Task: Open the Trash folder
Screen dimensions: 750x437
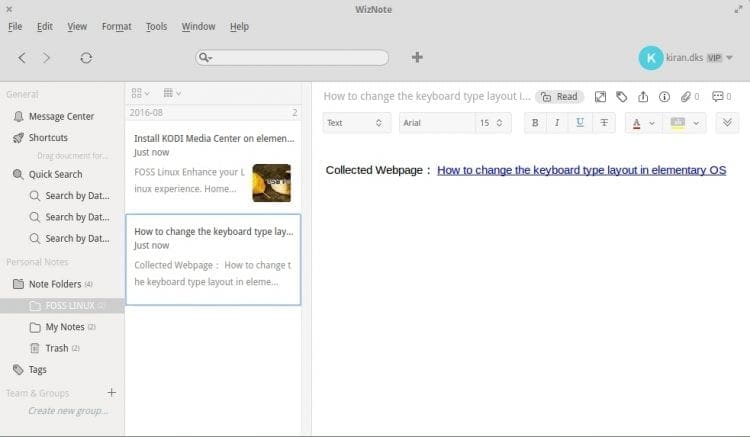Action: coord(56,348)
